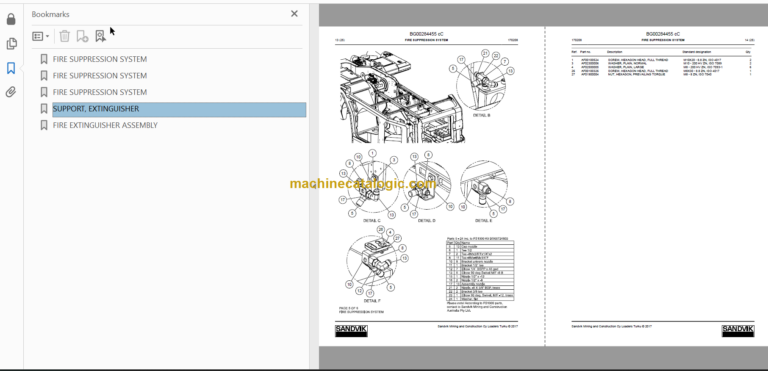The height and width of the screenshot is (371, 768).
Task: Open the bookmark options list dropdown
Action: [x=41, y=36]
